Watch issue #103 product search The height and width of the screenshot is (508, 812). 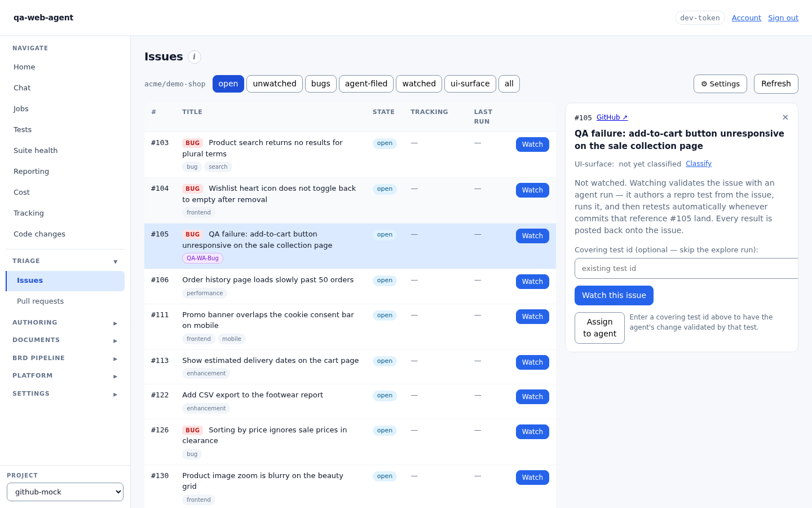pos(532,144)
